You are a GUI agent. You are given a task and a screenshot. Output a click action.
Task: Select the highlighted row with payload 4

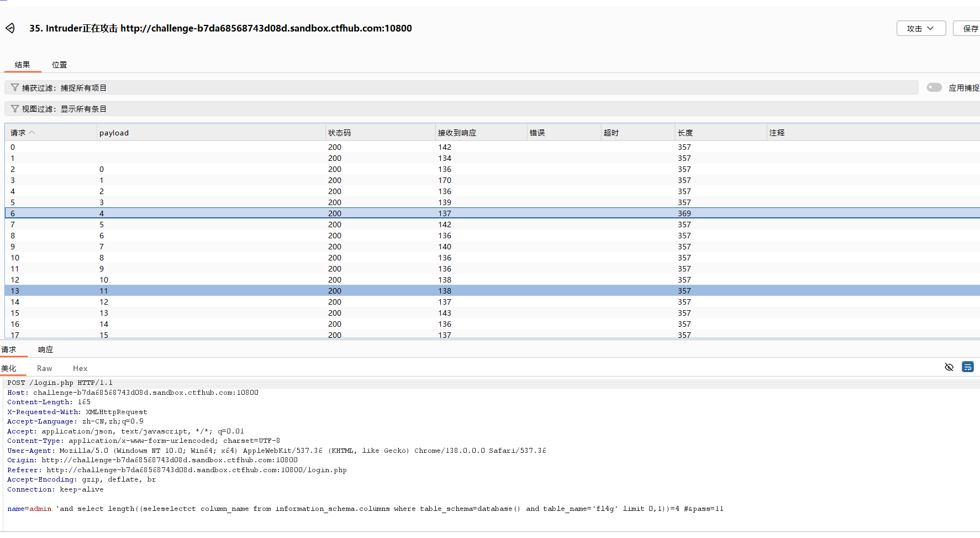[221, 213]
